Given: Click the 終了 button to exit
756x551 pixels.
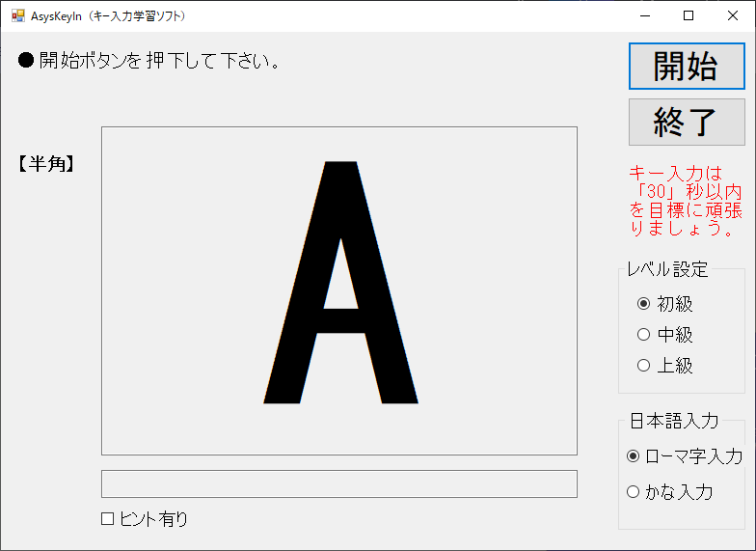Looking at the screenshot, I should 687,122.
